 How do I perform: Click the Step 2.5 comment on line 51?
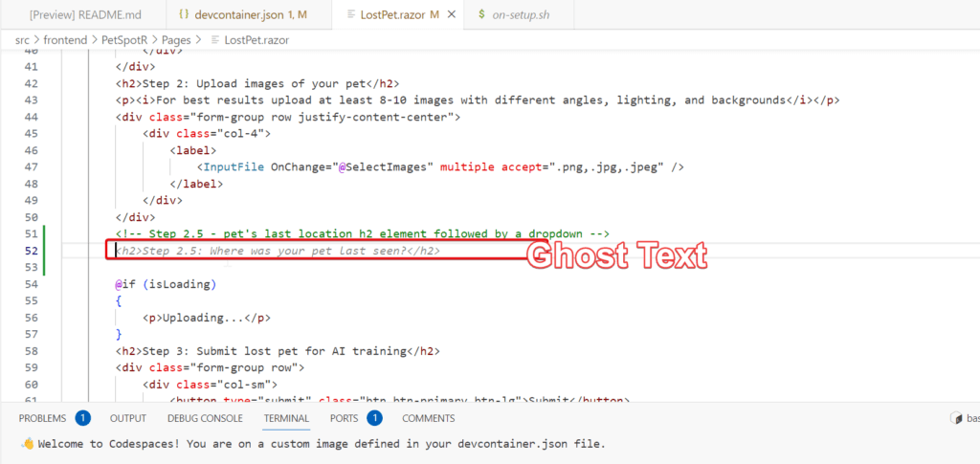point(362,234)
